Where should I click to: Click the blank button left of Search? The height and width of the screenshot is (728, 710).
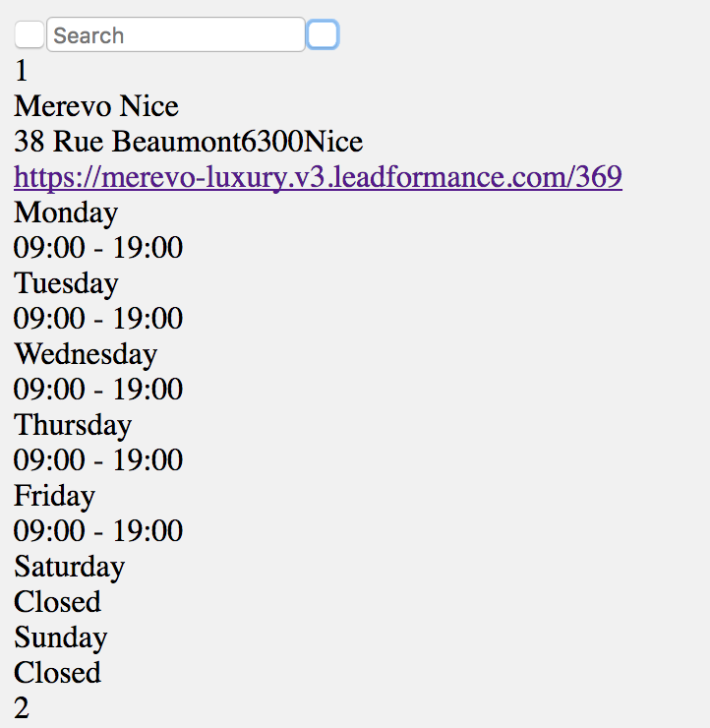click(x=30, y=34)
